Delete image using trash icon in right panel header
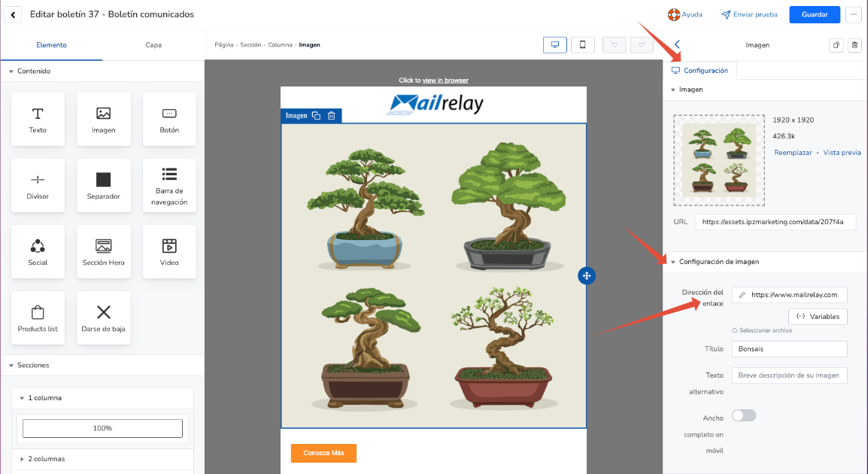The height and width of the screenshot is (474, 868). [854, 45]
